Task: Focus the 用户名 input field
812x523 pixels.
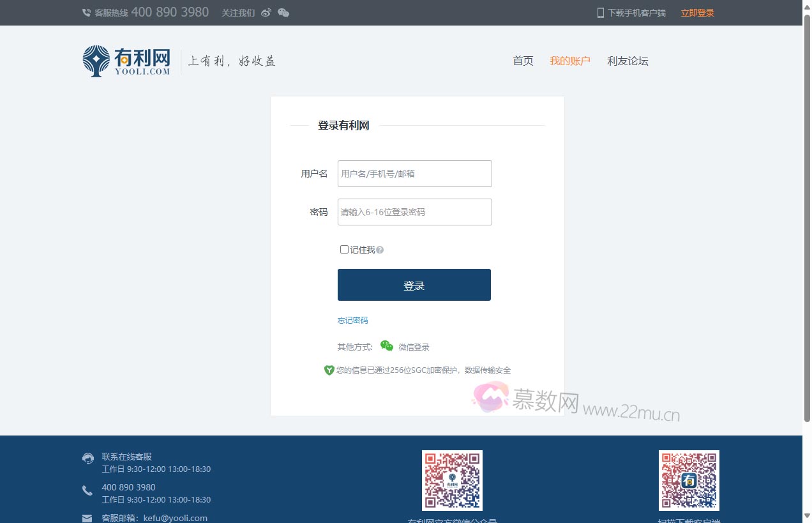Action: tap(414, 174)
